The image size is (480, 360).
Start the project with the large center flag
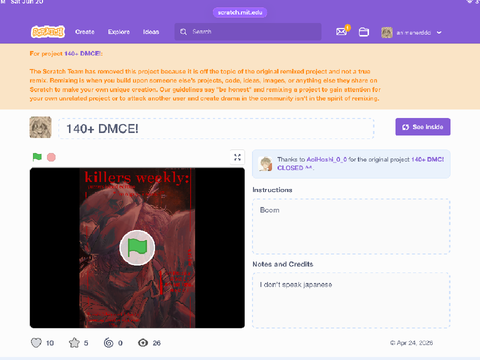(137, 248)
